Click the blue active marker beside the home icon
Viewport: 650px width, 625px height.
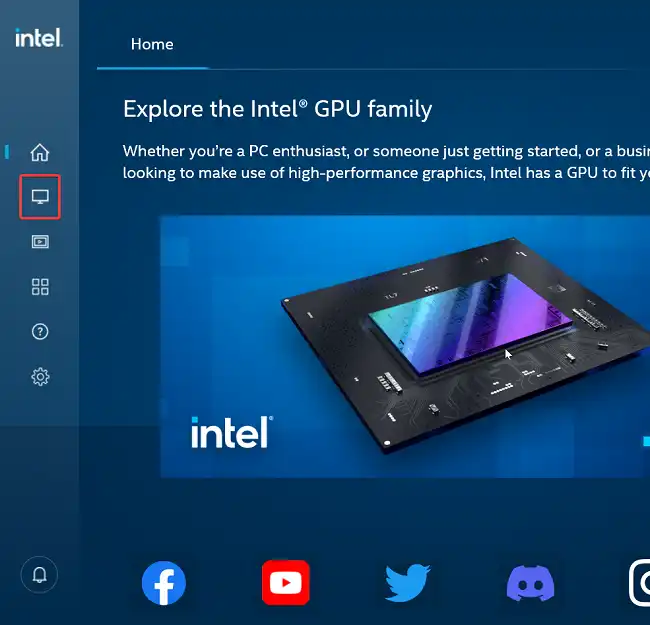7,152
